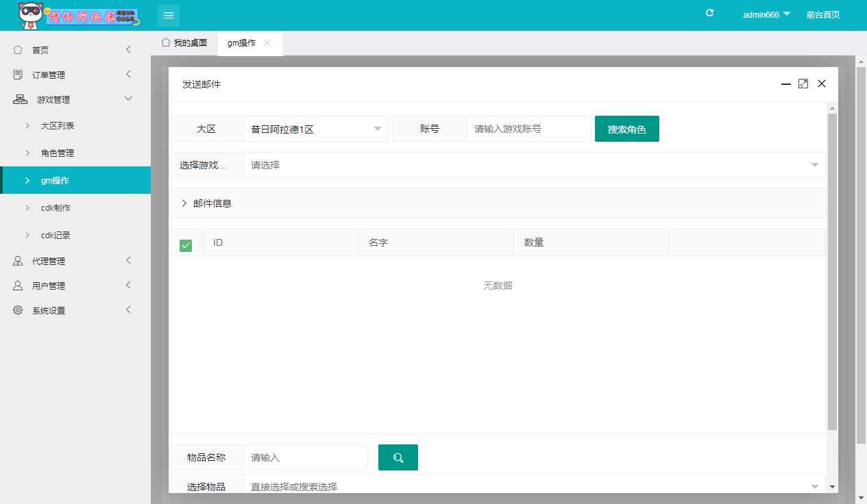Switch to the 我的桌面 tab
Image resolution: width=867 pixels, height=504 pixels.
pos(184,43)
